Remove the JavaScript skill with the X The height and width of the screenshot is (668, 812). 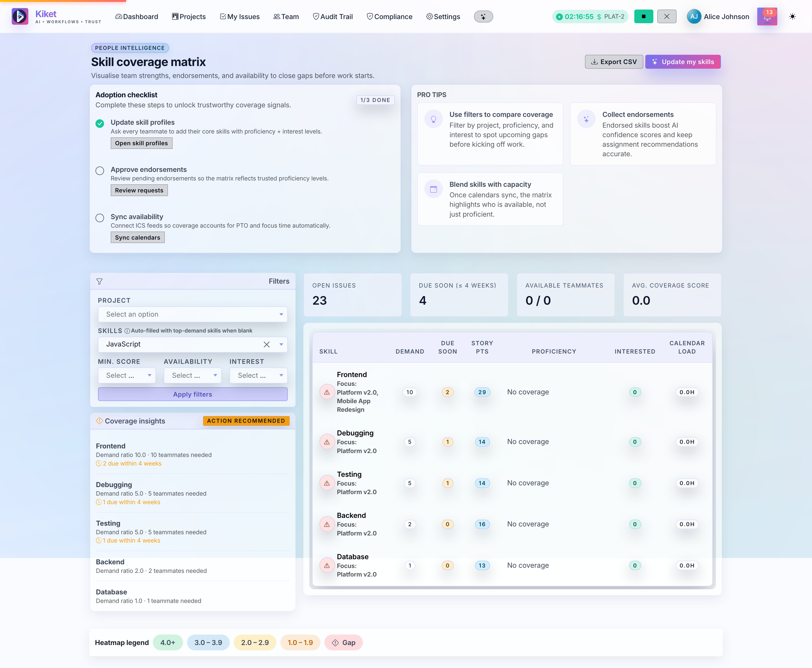[267, 344]
